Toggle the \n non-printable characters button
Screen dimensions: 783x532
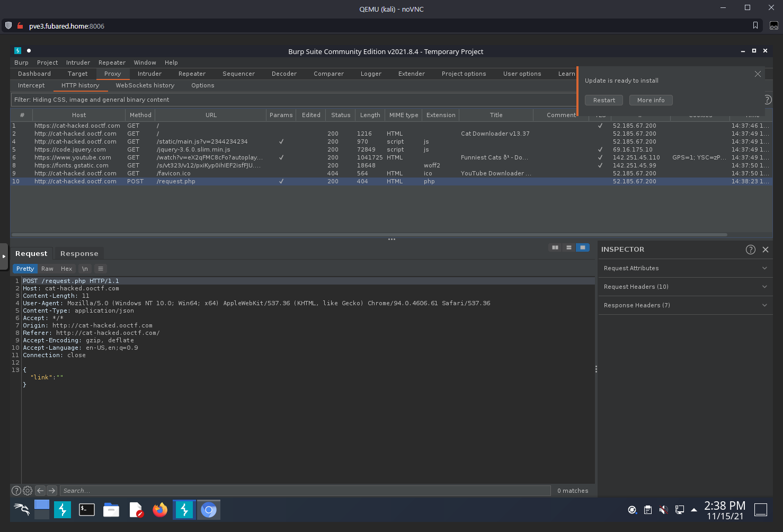coord(85,269)
